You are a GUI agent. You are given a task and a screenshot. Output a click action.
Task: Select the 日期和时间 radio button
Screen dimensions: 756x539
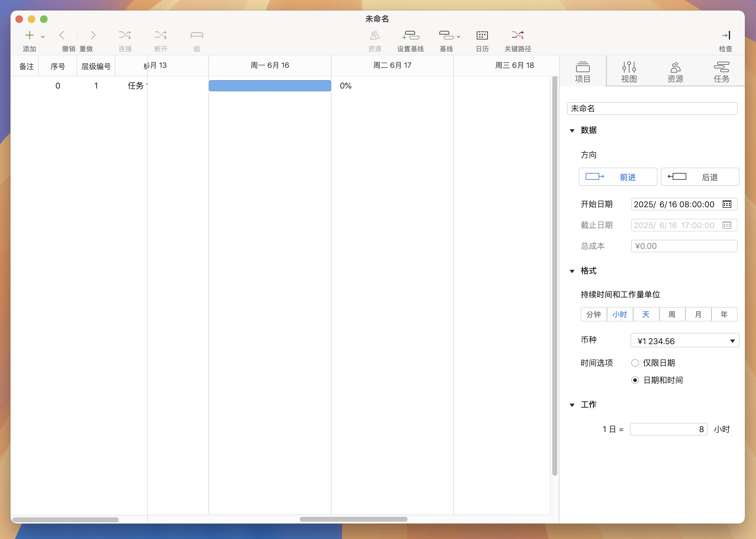(x=635, y=380)
